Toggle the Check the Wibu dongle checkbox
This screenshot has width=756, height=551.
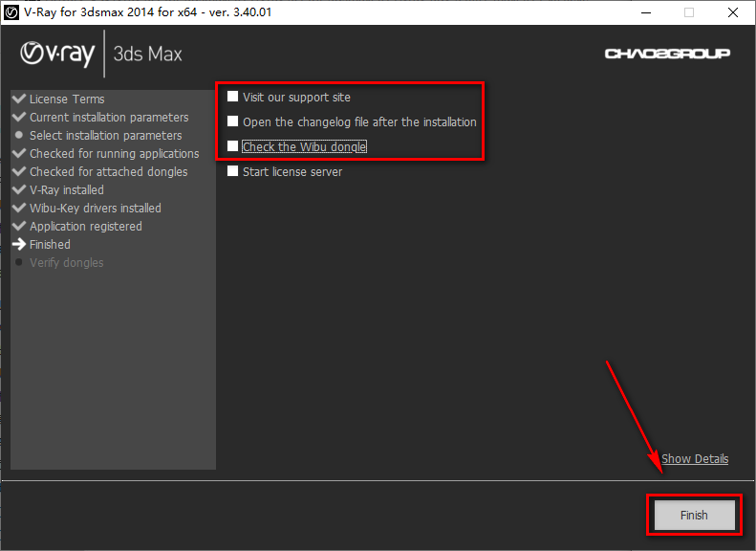232,146
